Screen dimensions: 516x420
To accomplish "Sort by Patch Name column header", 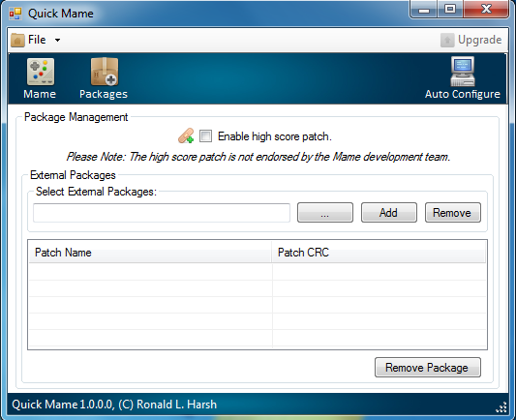I will point(150,253).
